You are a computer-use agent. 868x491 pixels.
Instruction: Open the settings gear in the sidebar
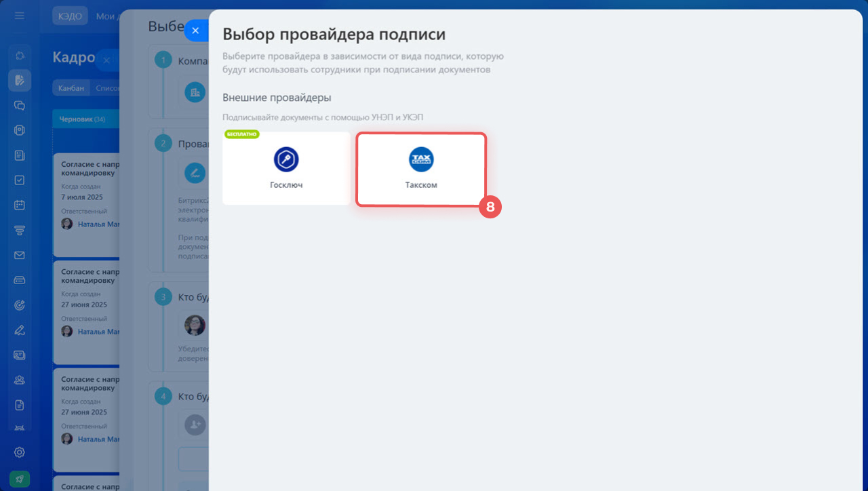click(x=20, y=452)
